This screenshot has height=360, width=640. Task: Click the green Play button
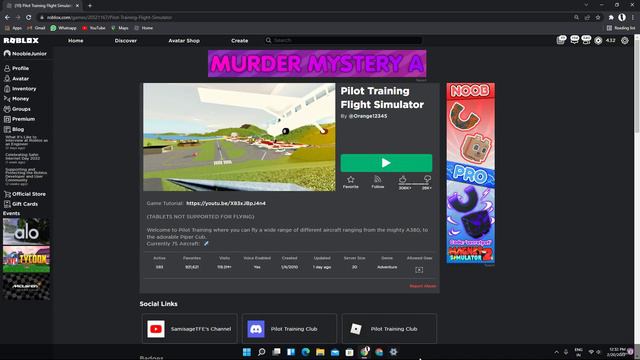click(x=386, y=163)
